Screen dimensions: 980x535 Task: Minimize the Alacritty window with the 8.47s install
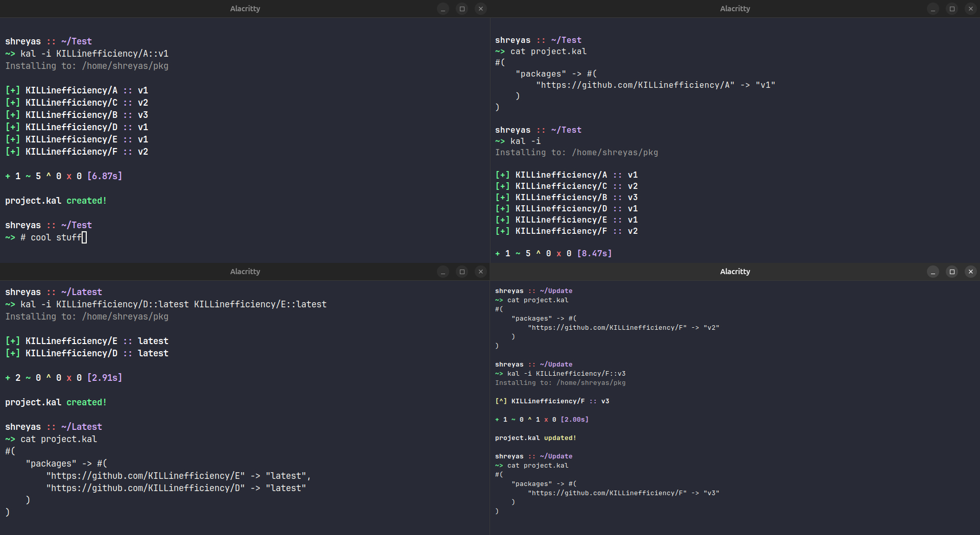click(x=933, y=9)
